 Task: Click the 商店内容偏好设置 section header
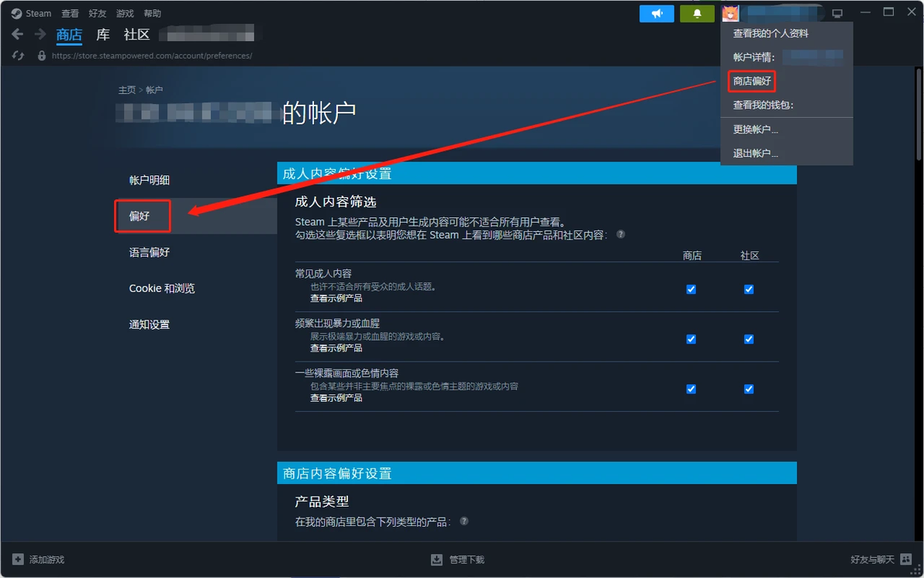coord(537,473)
